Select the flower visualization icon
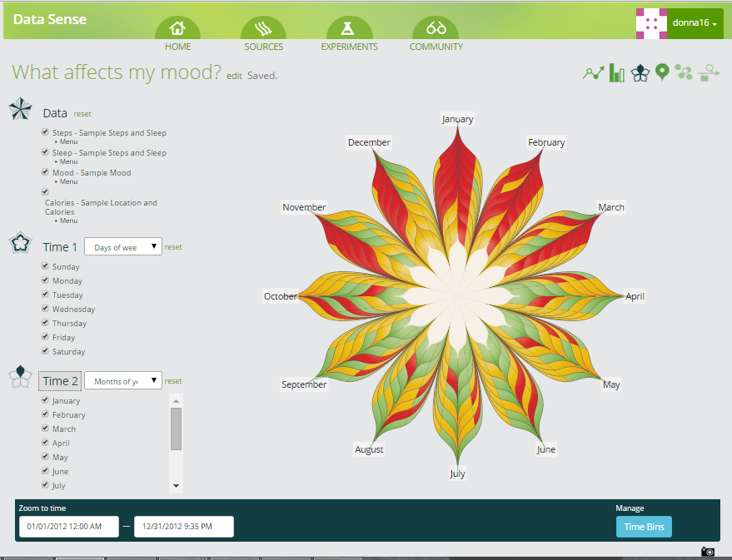Screen dimensions: 732x560 tap(640, 73)
